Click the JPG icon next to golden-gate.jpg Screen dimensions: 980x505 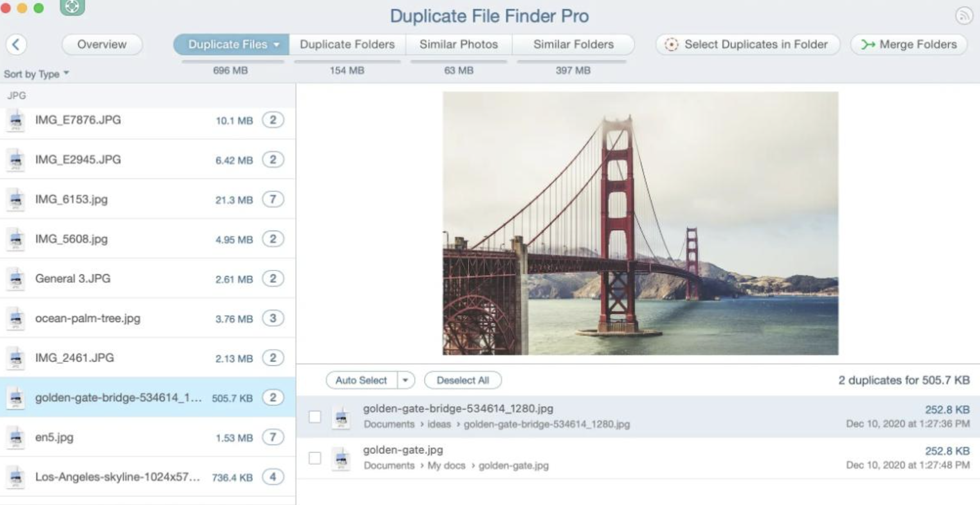[341, 458]
